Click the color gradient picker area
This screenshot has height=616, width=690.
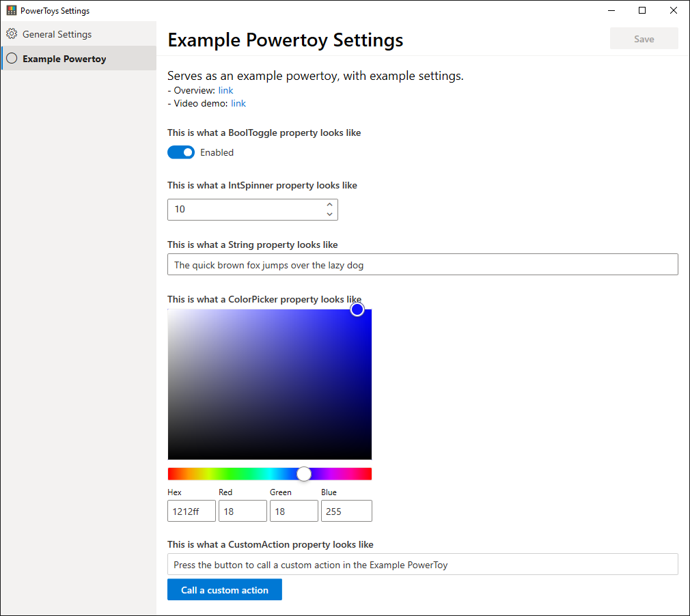(270, 384)
